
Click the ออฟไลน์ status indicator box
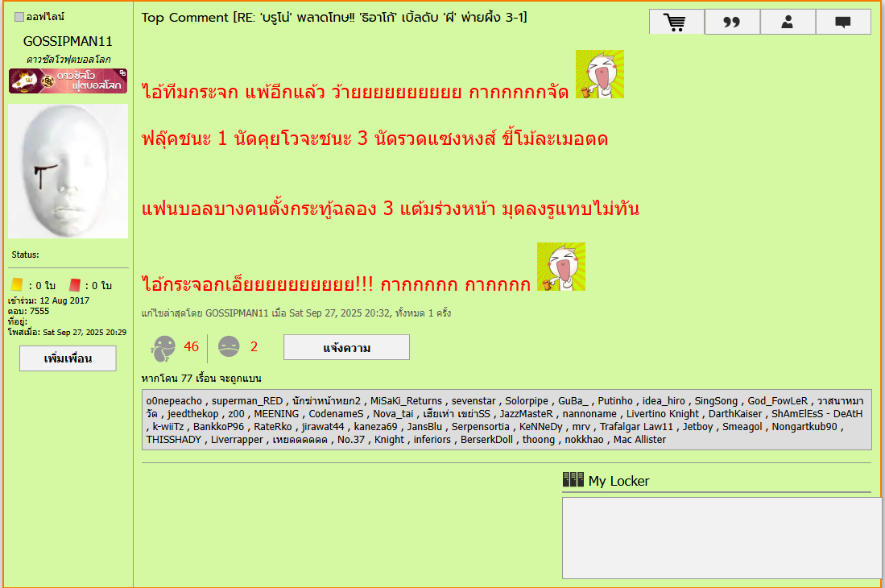pos(19,17)
